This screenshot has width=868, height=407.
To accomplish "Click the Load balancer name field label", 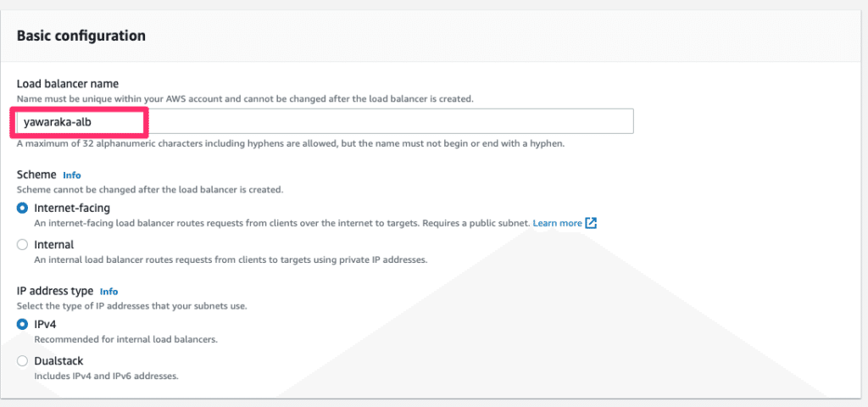I will pos(68,83).
